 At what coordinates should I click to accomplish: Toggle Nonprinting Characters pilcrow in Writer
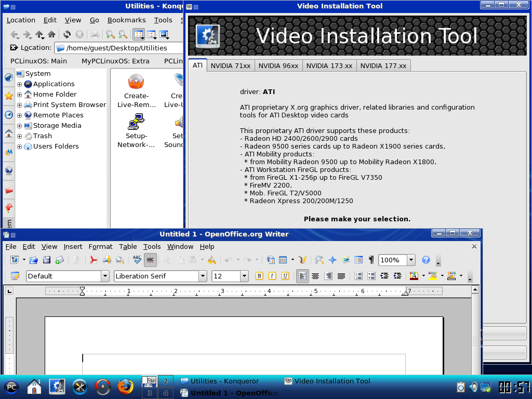[371, 260]
